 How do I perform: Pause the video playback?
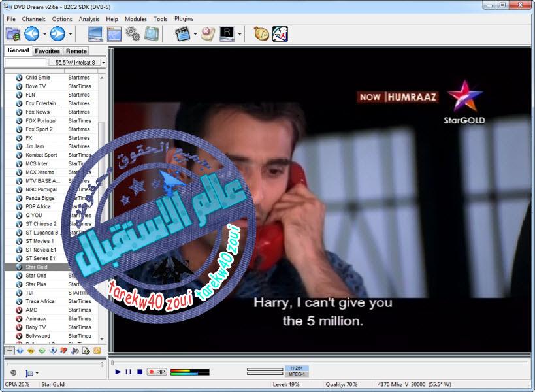pyautogui.click(x=128, y=372)
